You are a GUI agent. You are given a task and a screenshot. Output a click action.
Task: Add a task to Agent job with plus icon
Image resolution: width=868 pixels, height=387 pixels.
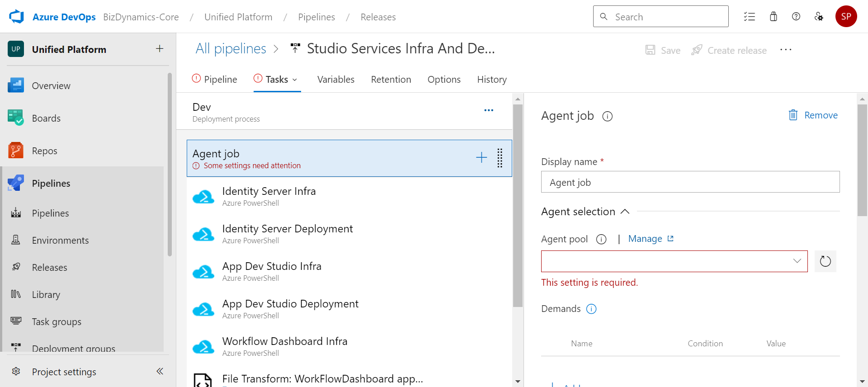[x=481, y=158]
